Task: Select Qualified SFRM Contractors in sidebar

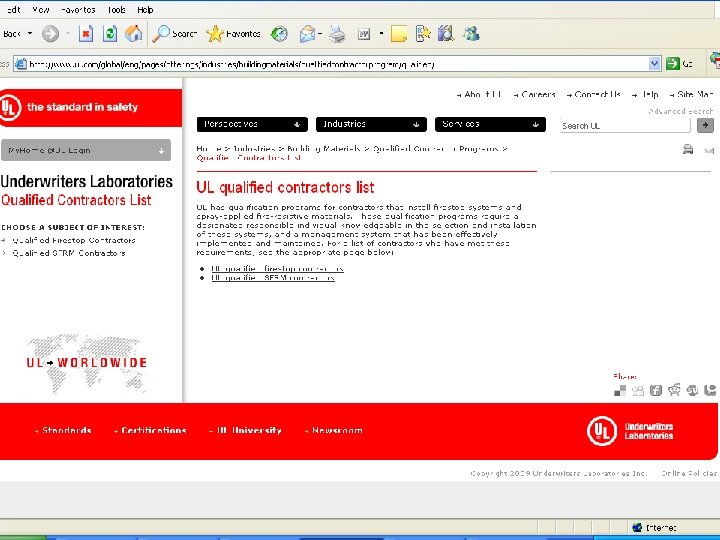Action: [68, 253]
